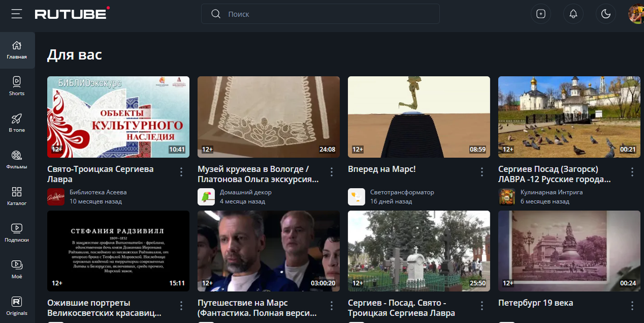Focus the Поиск search field
The width and height of the screenshot is (644, 323).
tap(320, 14)
